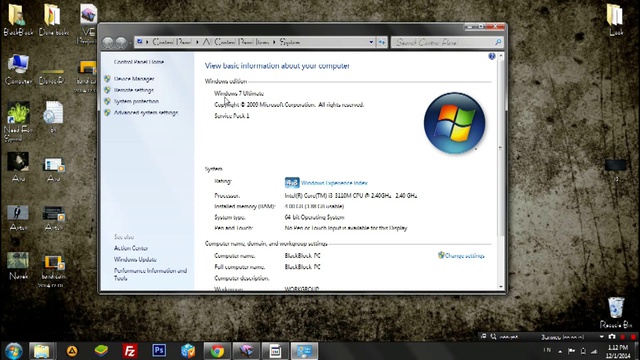Select the Need For Speed shortcut

click(18, 122)
